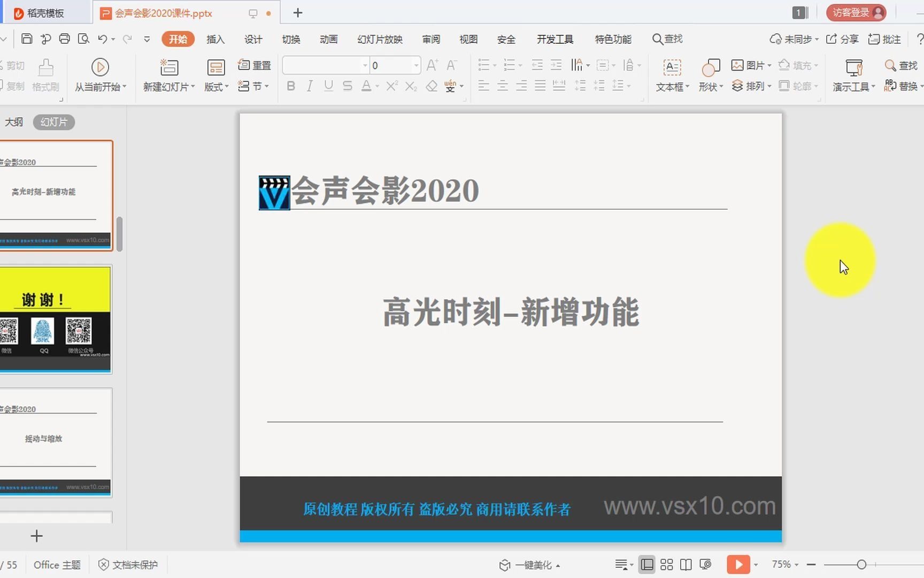Click the Print Preview icon
924x578 pixels.
[x=83, y=39]
